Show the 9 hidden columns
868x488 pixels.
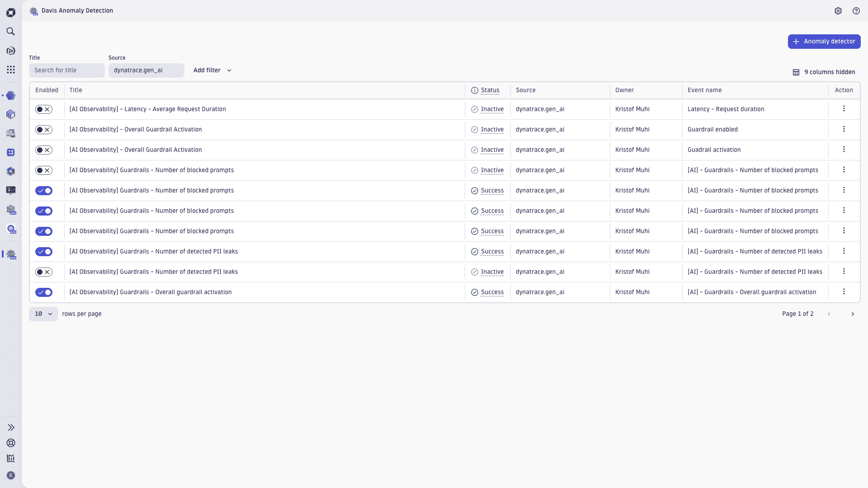824,72
